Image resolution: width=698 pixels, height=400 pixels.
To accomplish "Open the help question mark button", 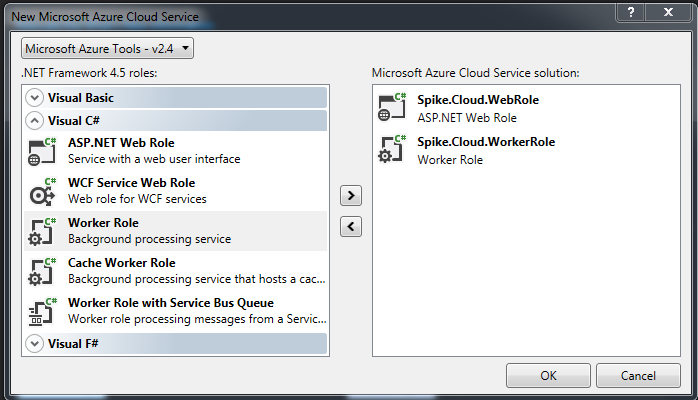I will (630, 12).
